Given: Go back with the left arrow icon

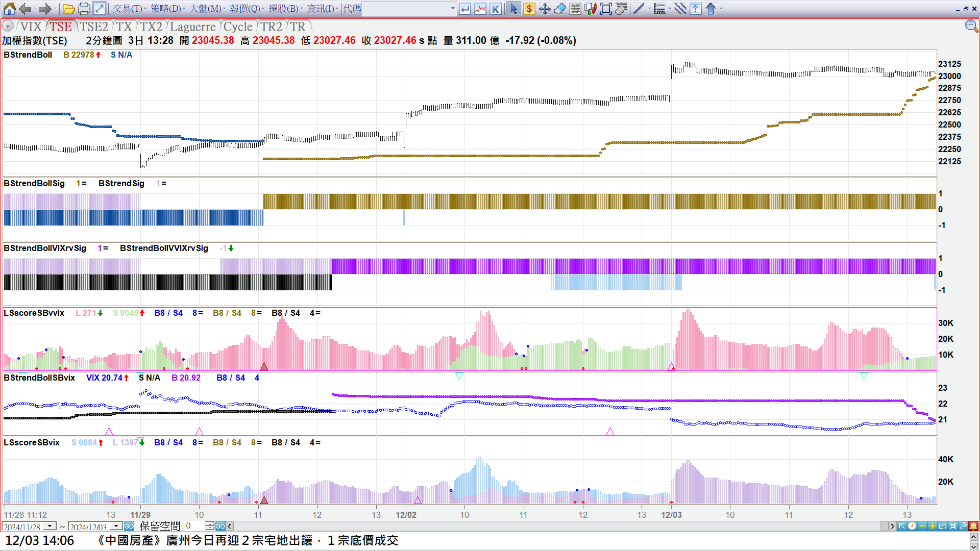Looking at the screenshot, I should [25, 9].
